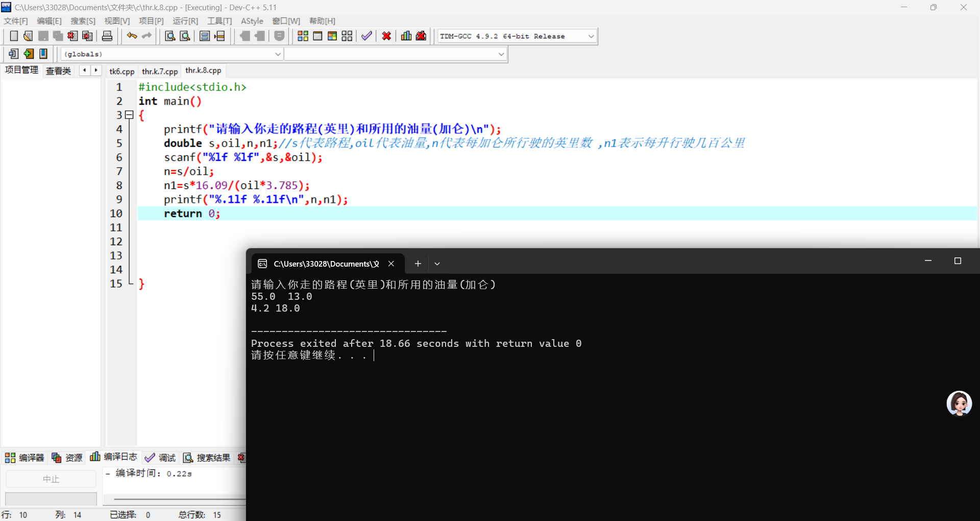Click the blue Toggle Bookmark icon

[x=43, y=54]
